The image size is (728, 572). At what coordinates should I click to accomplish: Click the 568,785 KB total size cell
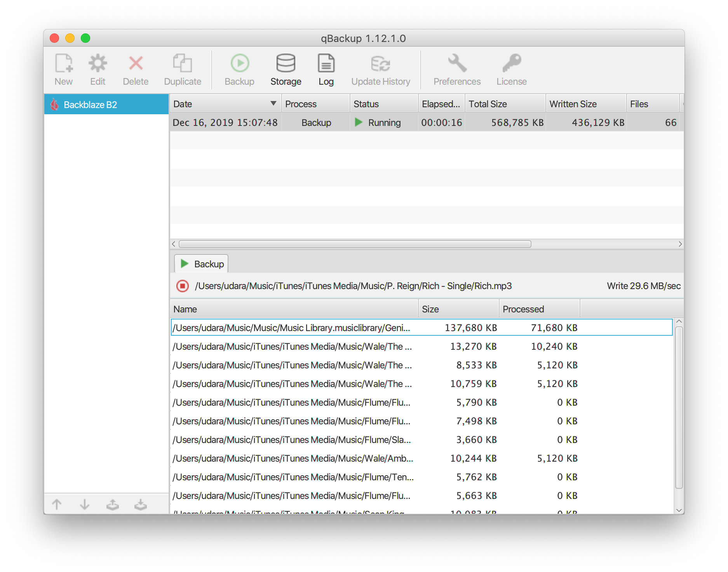point(505,122)
